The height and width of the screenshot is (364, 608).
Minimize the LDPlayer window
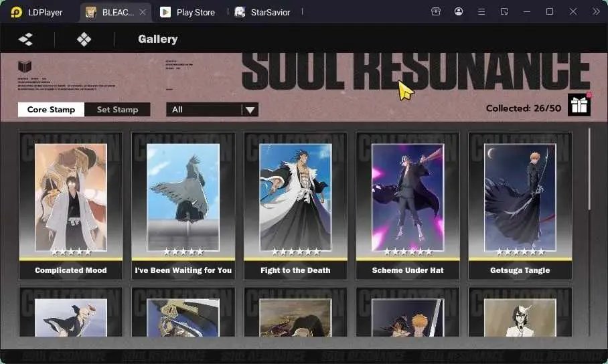526,11
